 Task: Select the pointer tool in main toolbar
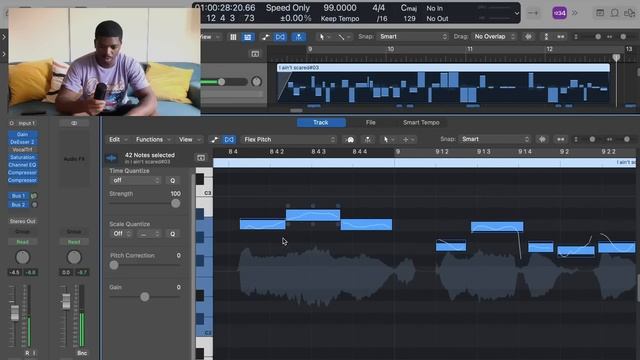pyautogui.click(x=322, y=37)
